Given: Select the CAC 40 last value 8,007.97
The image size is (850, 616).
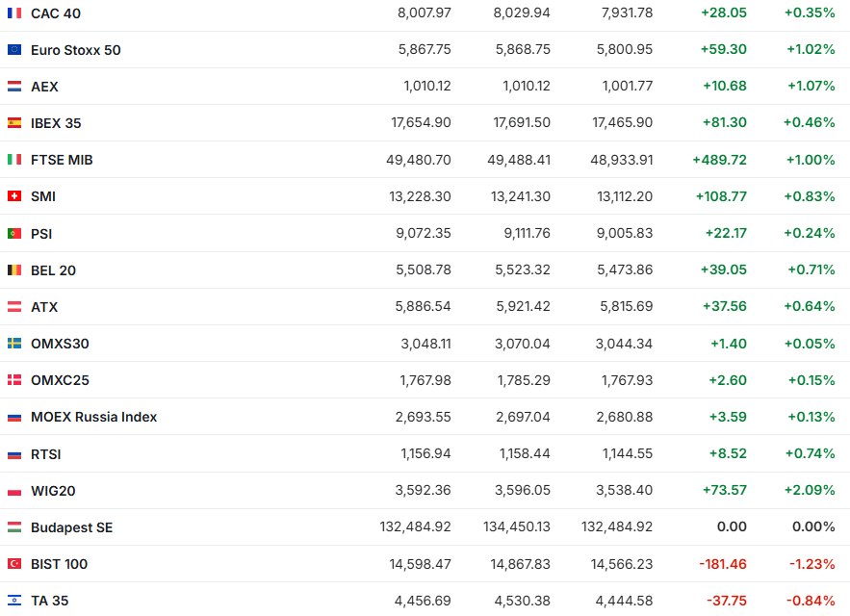Looking at the screenshot, I should 425,13.
